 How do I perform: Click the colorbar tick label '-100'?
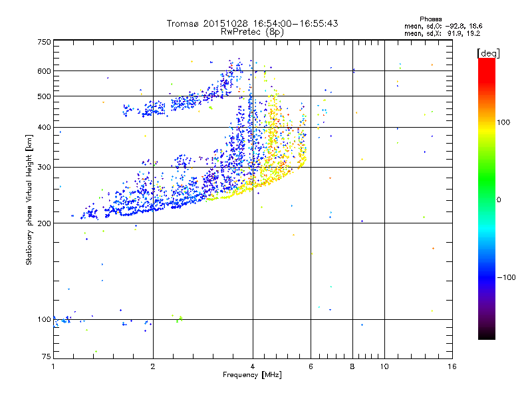[506, 277]
